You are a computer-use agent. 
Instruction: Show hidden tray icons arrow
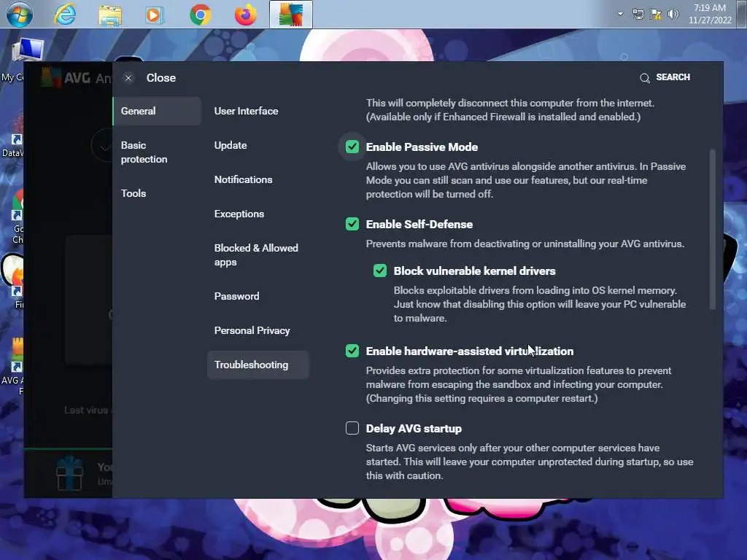click(x=620, y=14)
